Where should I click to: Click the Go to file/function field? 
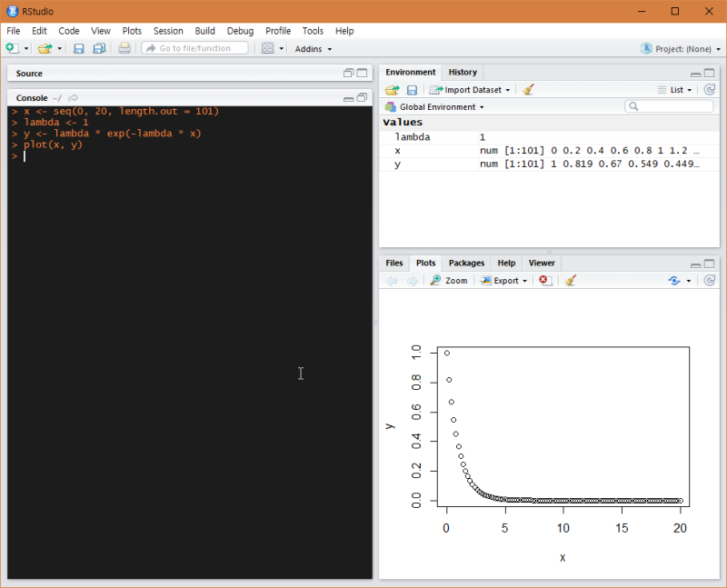(x=194, y=48)
